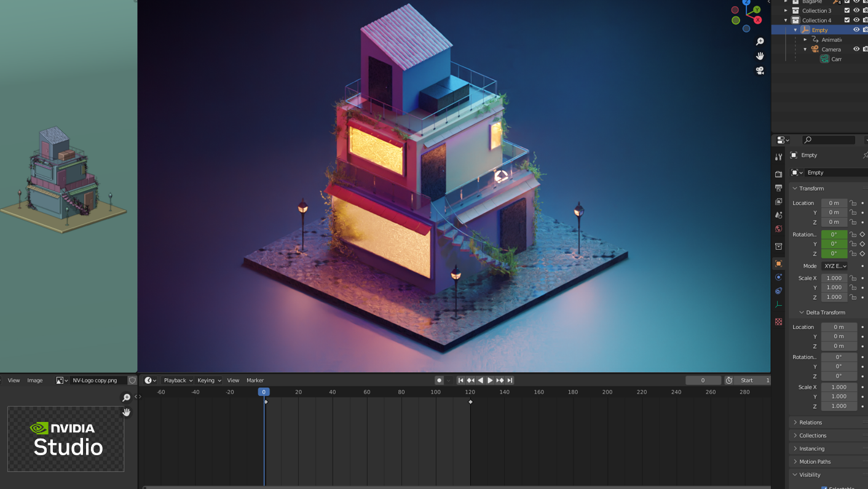This screenshot has width=868, height=489.
Task: Hide Collection 4 with eye icon
Action: 856,20
